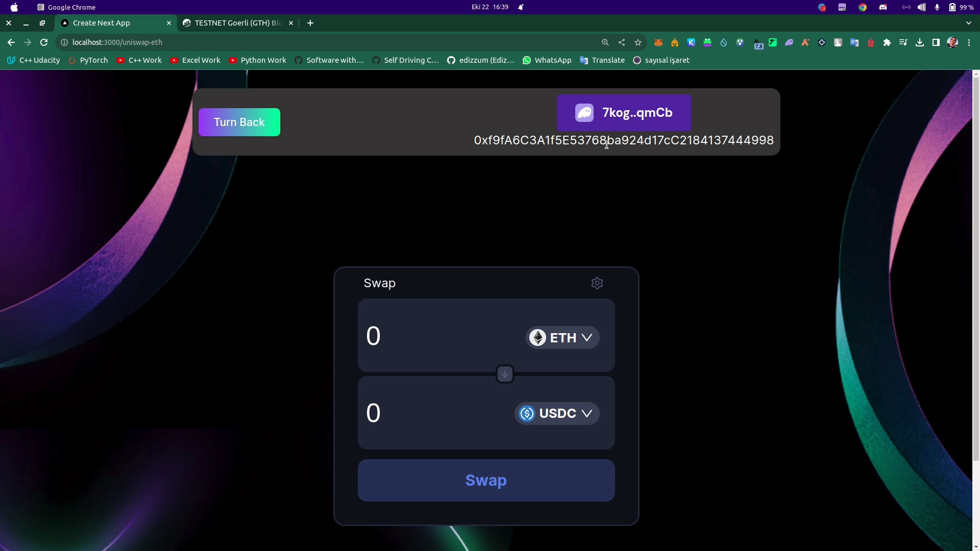Open the extension showing 7.8 badge
Screen dimensions: 980x551
coord(757,44)
